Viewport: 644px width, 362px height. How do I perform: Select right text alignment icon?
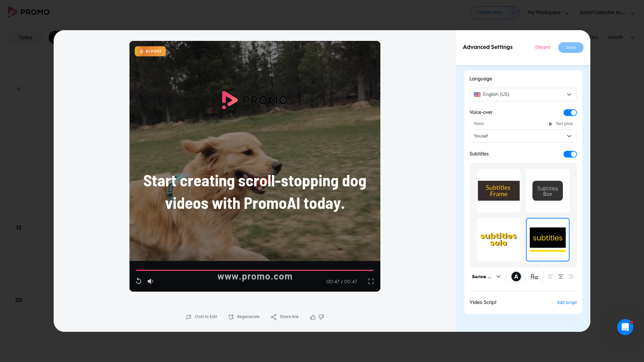point(571,277)
